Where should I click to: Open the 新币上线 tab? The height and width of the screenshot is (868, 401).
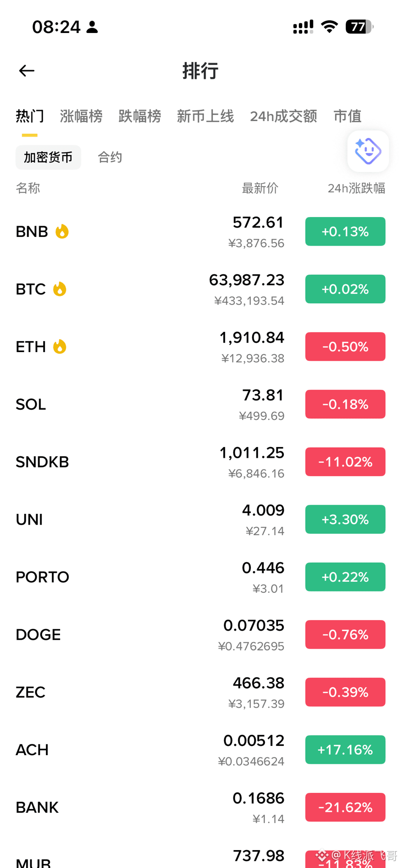205,116
